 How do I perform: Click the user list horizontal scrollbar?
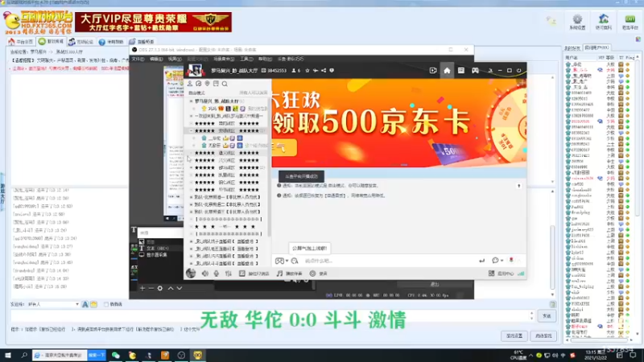(600, 339)
